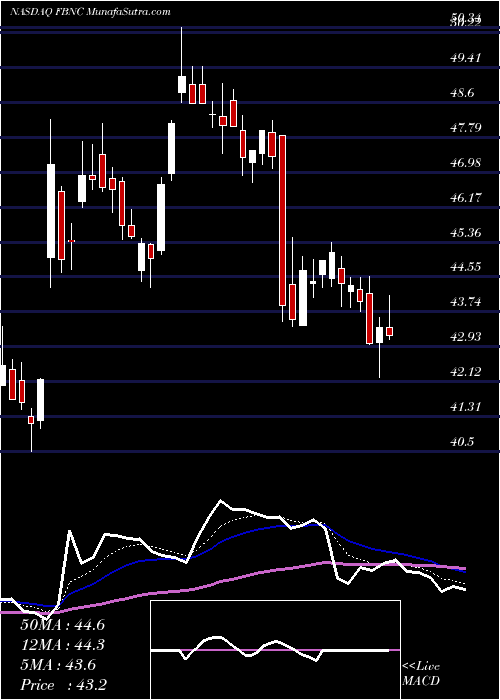Click the 12MA : 44.3 readout
This screenshot has width=500, height=700.
tap(62, 645)
